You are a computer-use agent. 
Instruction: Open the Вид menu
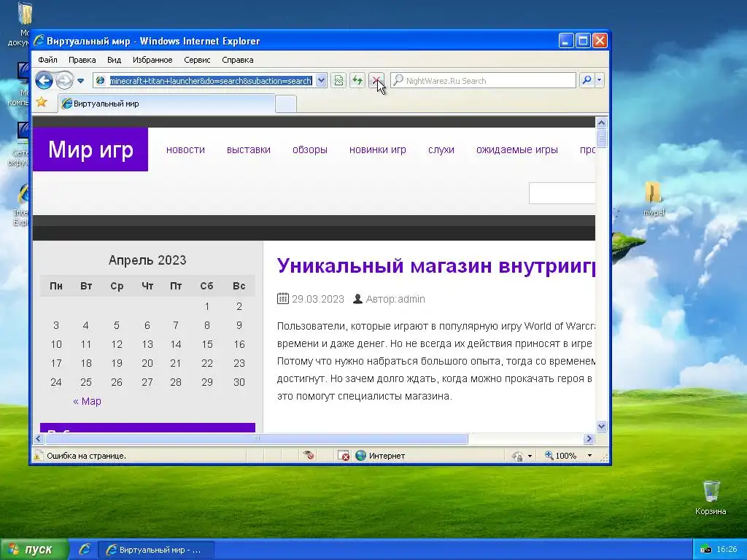(114, 60)
